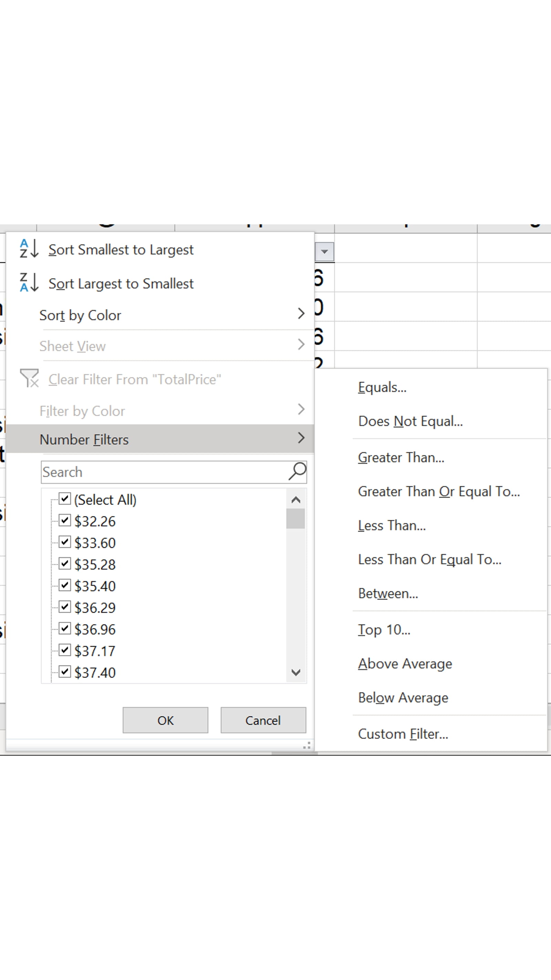Image resolution: width=551 pixels, height=980 pixels.
Task: Click the search magnifying glass icon
Action: 296,472
